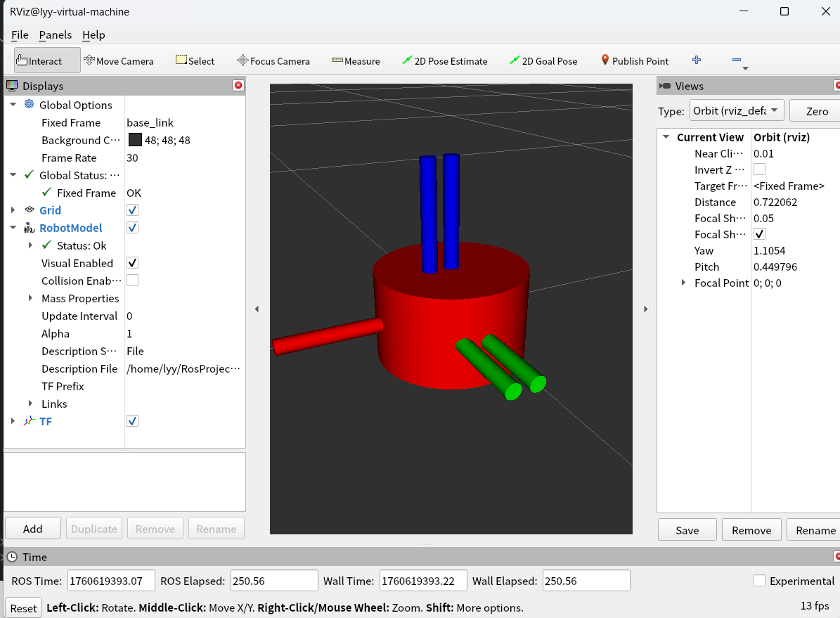
Task: Open the Panels menu
Action: coord(55,35)
